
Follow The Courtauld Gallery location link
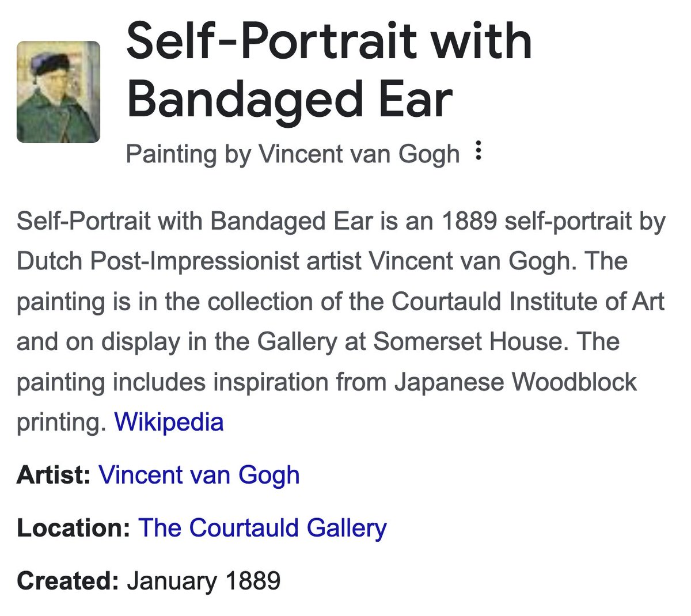pyautogui.click(x=263, y=528)
